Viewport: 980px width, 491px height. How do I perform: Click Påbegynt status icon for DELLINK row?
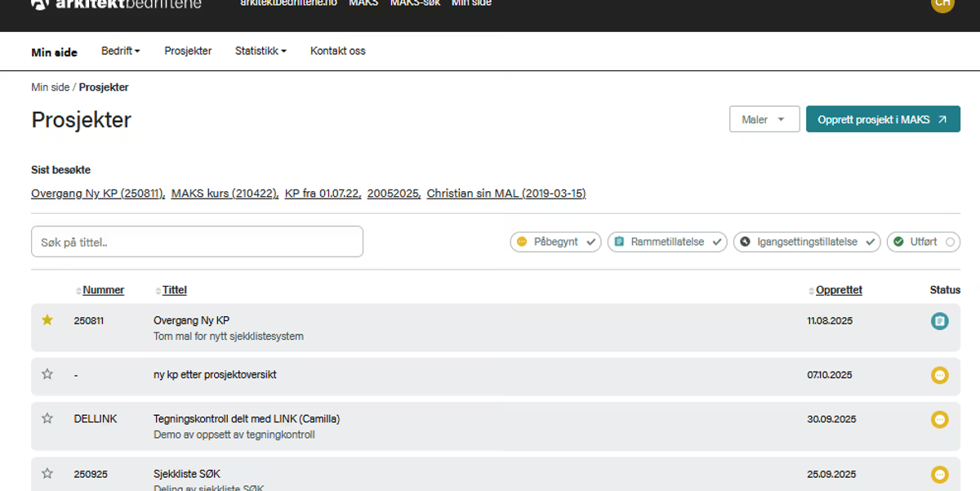940,419
